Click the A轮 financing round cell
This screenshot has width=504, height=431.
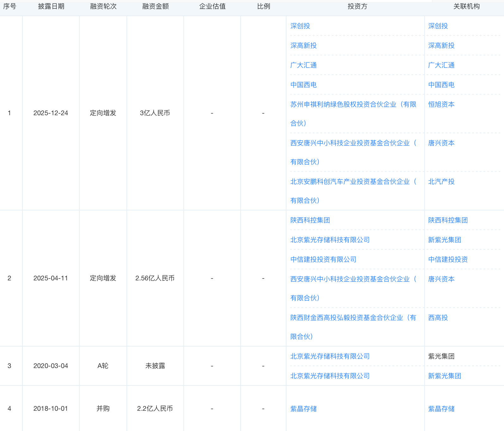pyautogui.click(x=103, y=366)
